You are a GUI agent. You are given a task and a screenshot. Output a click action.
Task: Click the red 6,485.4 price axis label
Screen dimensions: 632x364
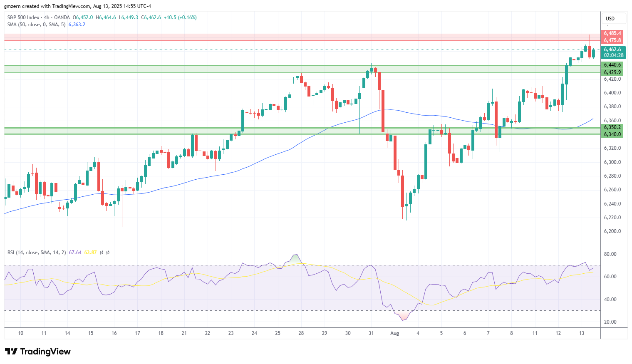coord(612,33)
